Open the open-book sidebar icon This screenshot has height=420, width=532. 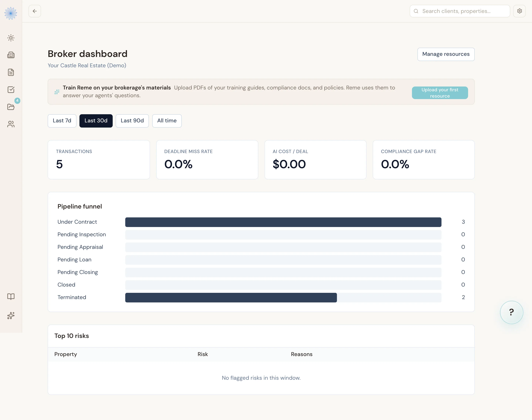point(11,297)
